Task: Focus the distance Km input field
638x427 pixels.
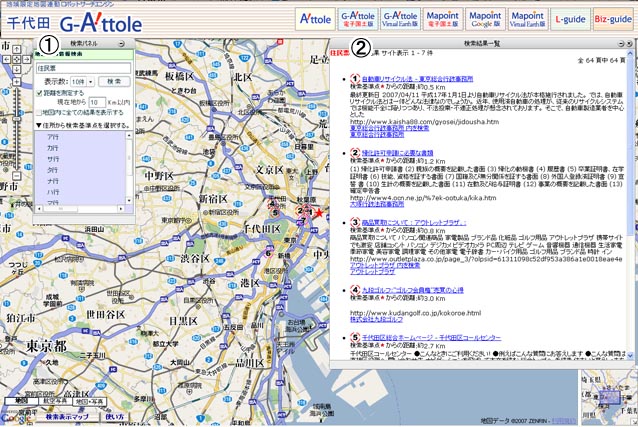Action: click(97, 103)
